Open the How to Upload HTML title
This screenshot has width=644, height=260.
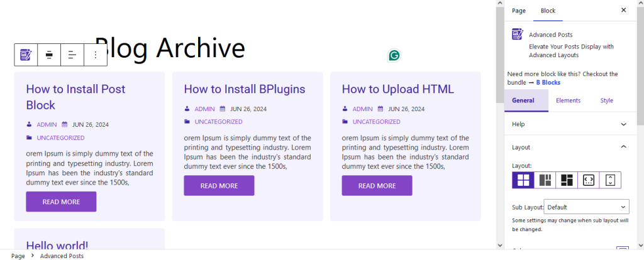[x=398, y=89]
